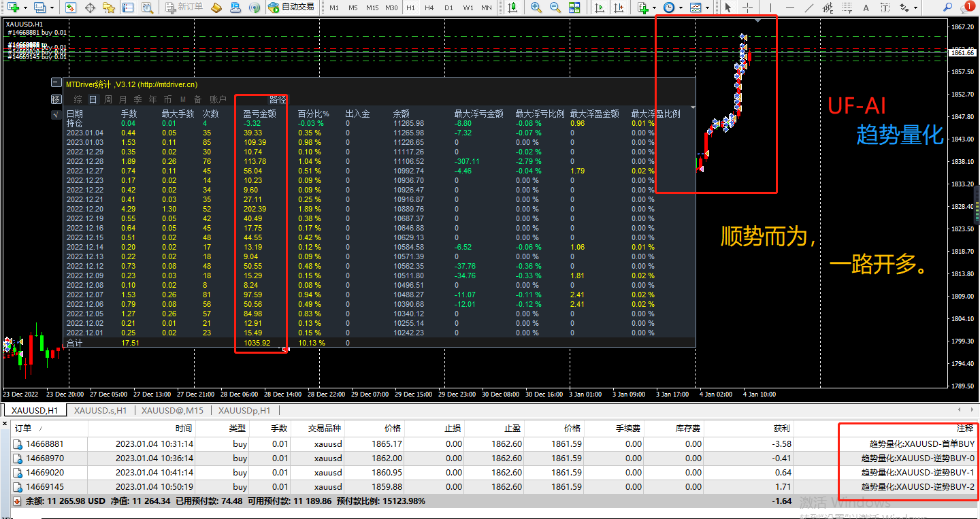
Task: Switch chart to M5 timeframe
Action: coord(353,7)
